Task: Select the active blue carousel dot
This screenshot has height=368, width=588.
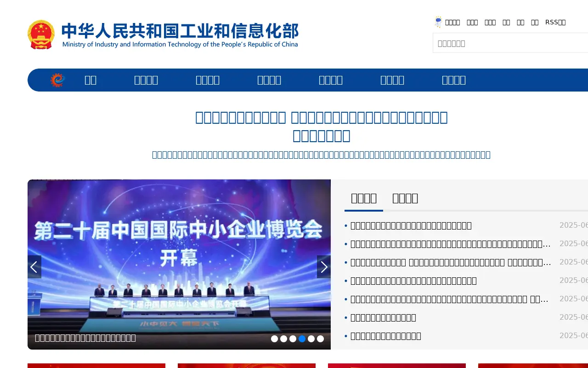Action: 302,339
